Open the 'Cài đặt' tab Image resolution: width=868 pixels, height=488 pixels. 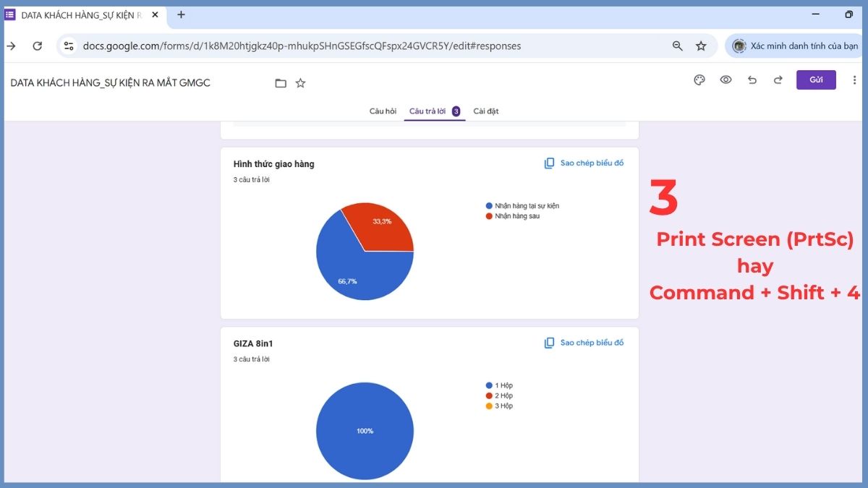485,111
